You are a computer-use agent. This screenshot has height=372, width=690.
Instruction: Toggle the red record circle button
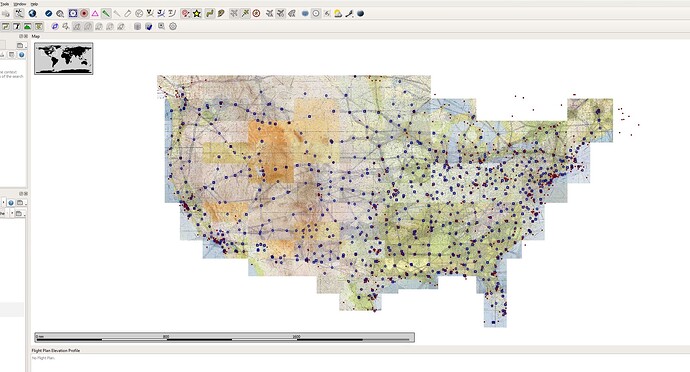[x=84, y=14]
